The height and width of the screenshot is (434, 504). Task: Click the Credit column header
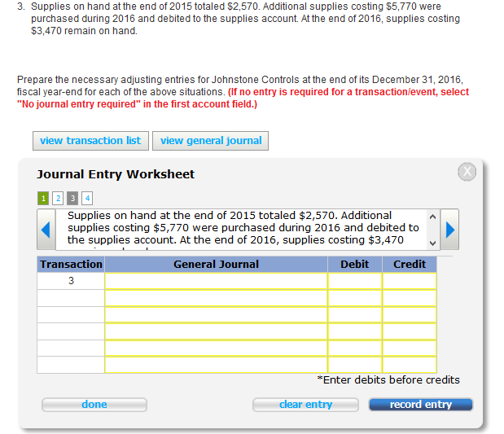click(x=410, y=265)
